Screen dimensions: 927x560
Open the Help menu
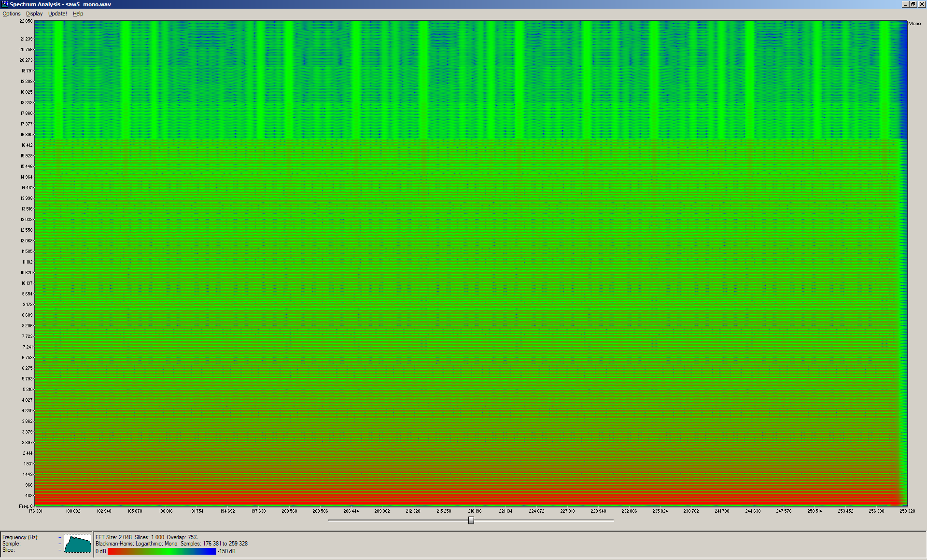click(x=78, y=14)
